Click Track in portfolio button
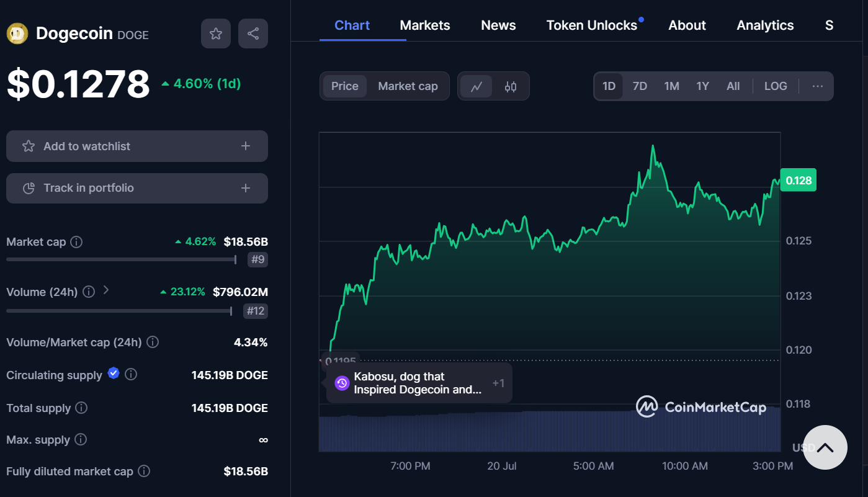The height and width of the screenshot is (497, 868). 137,188
